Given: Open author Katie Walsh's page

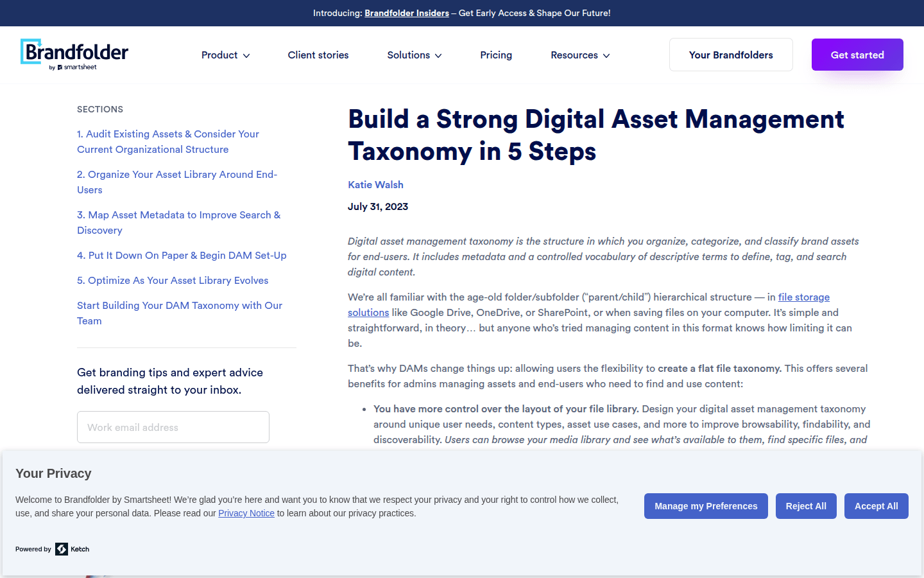Looking at the screenshot, I should pos(375,184).
